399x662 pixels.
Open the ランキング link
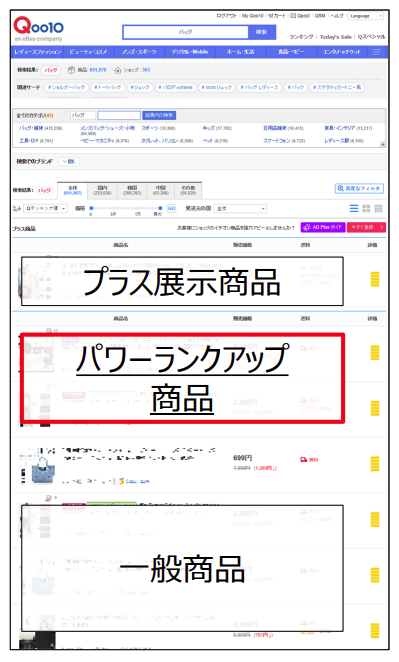301,37
